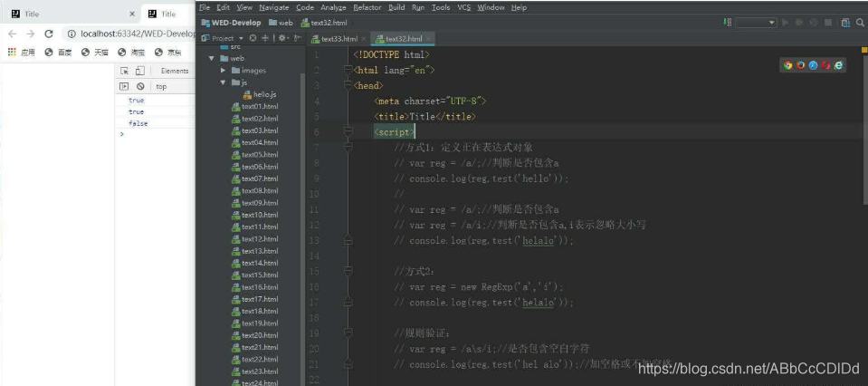Click Run with Coverage icon
Image resolution: width=868 pixels, height=386 pixels.
tap(814, 23)
